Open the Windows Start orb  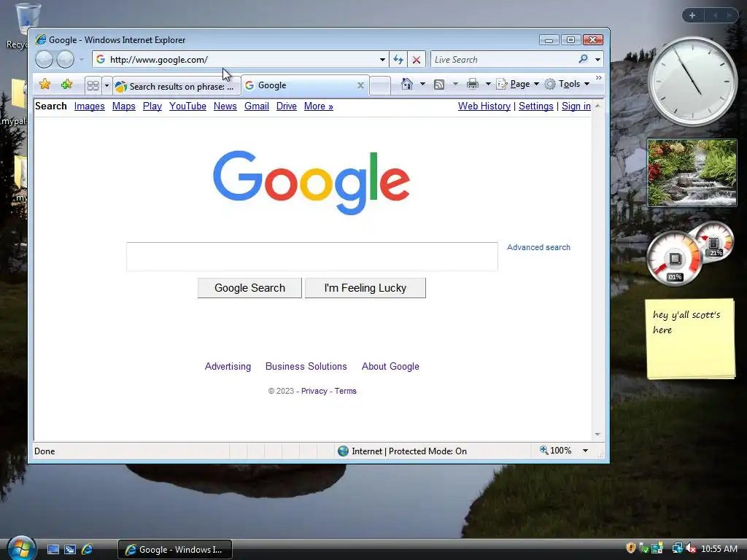pos(21,549)
